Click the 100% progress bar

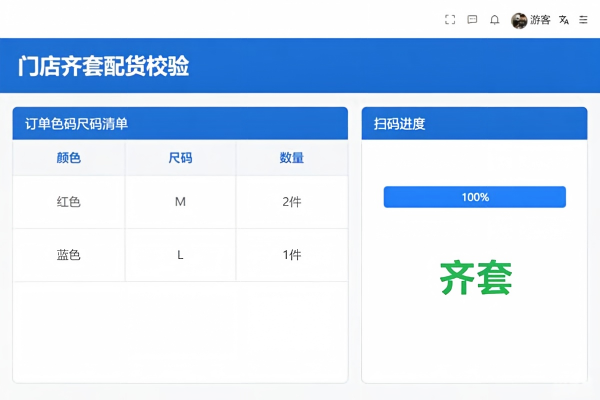tap(474, 197)
